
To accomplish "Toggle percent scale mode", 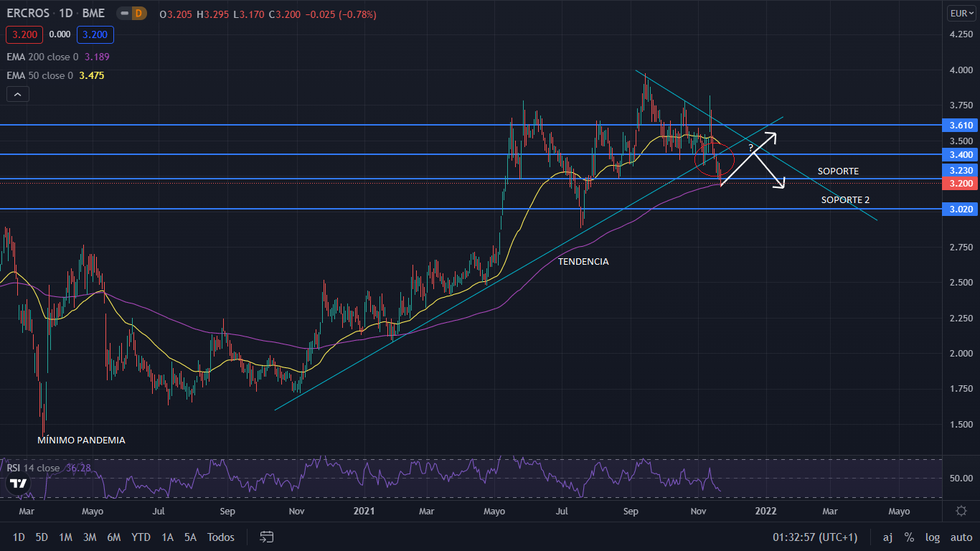I will [909, 537].
